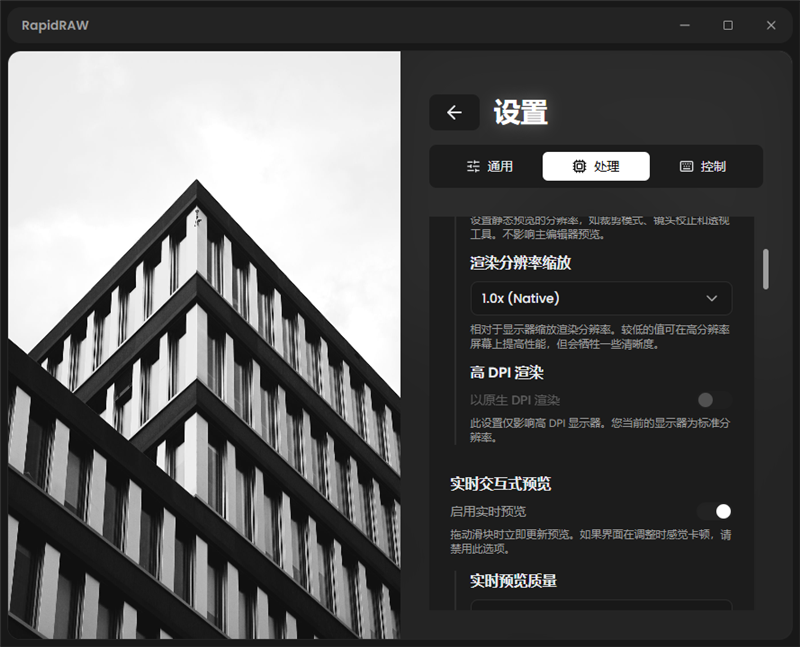The width and height of the screenshot is (800, 647).
Task: Click the 渲染分辨率缩放 heading
Action: pos(520,263)
